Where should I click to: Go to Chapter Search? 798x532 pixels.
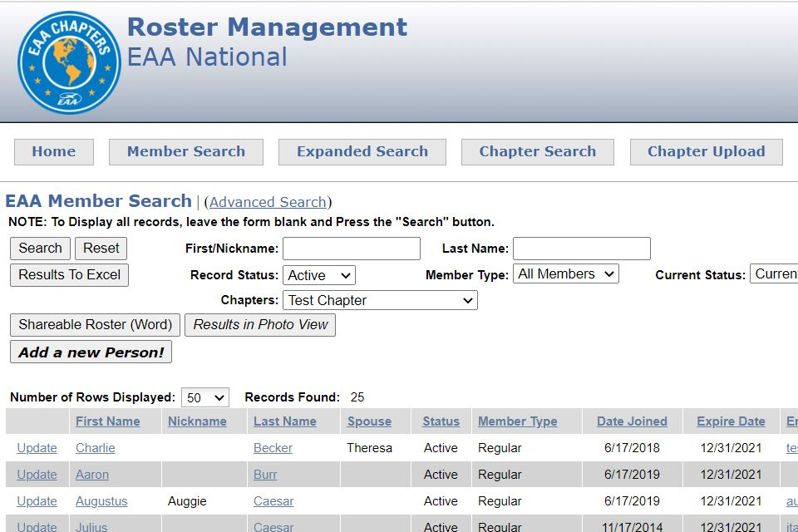pyautogui.click(x=537, y=151)
